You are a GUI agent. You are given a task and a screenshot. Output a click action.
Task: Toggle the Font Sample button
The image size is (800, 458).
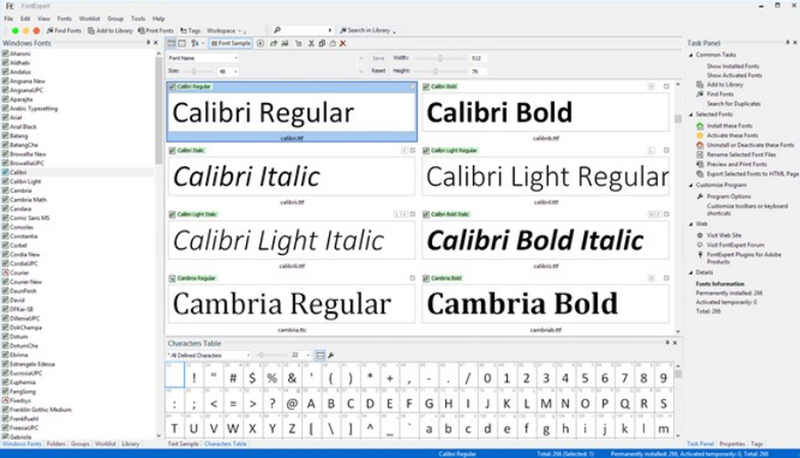point(231,43)
